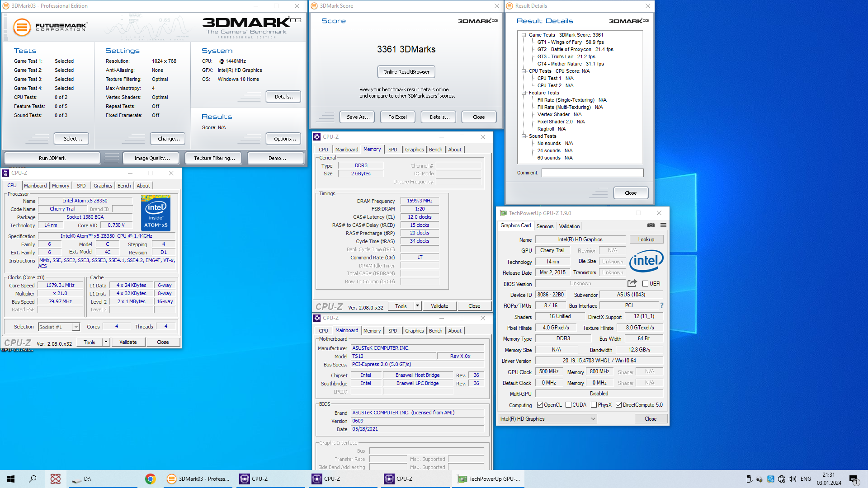This screenshot has width=868, height=488.
Task: Click Options button under Results
Action: pos(284,139)
